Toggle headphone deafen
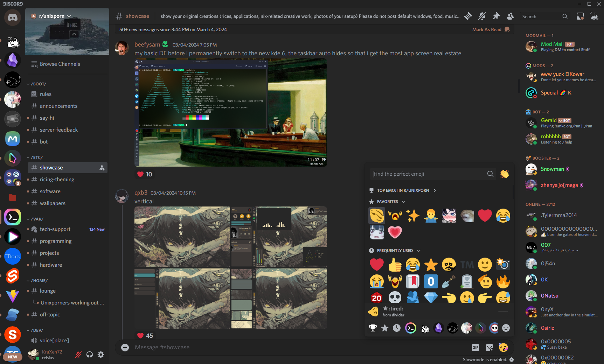Viewport: 604px width, 364px height. point(90,355)
